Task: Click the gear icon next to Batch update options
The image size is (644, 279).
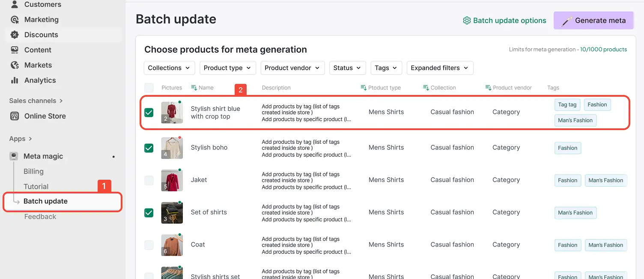Action: [x=466, y=20]
